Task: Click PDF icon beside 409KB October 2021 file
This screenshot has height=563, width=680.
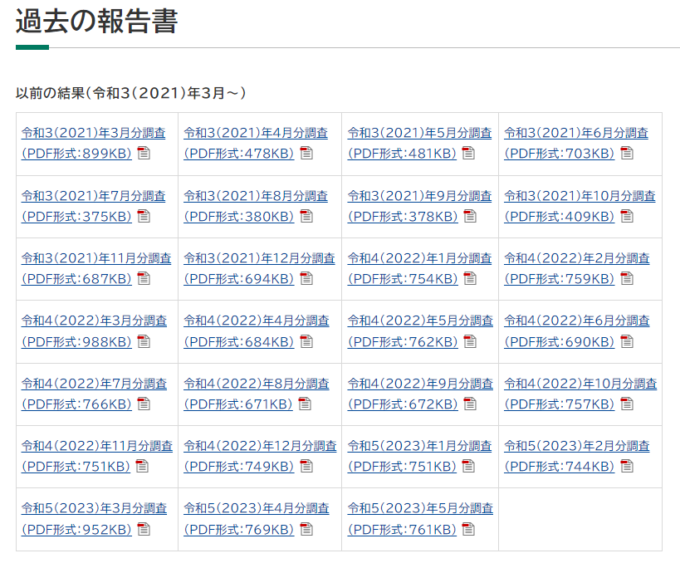Action: click(627, 216)
